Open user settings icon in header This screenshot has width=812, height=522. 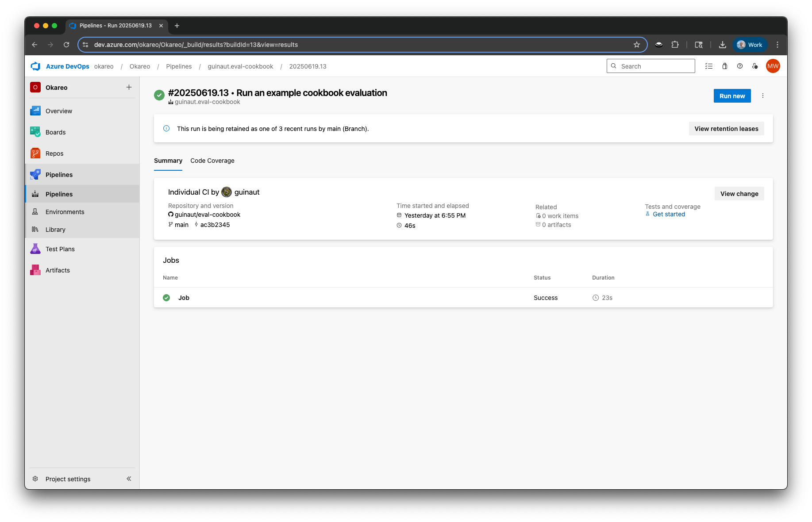pyautogui.click(x=755, y=66)
